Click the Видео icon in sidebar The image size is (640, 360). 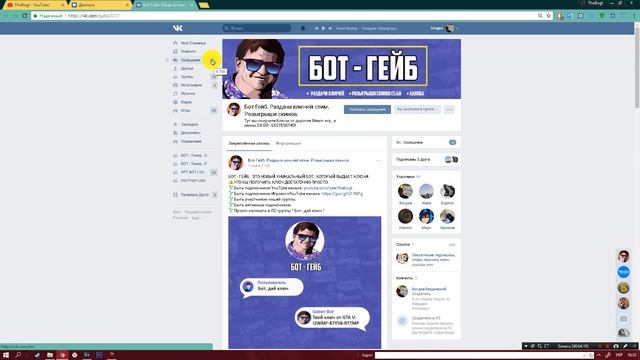(x=175, y=102)
